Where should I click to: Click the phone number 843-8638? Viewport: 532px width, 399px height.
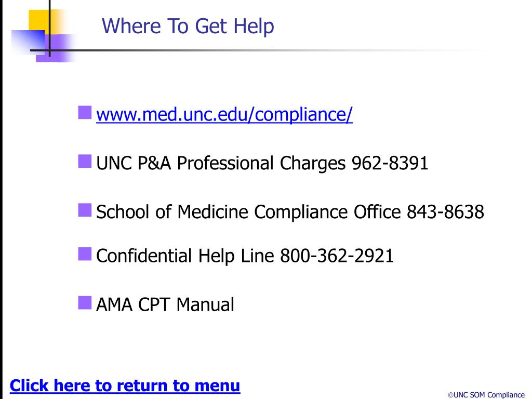[x=445, y=212]
